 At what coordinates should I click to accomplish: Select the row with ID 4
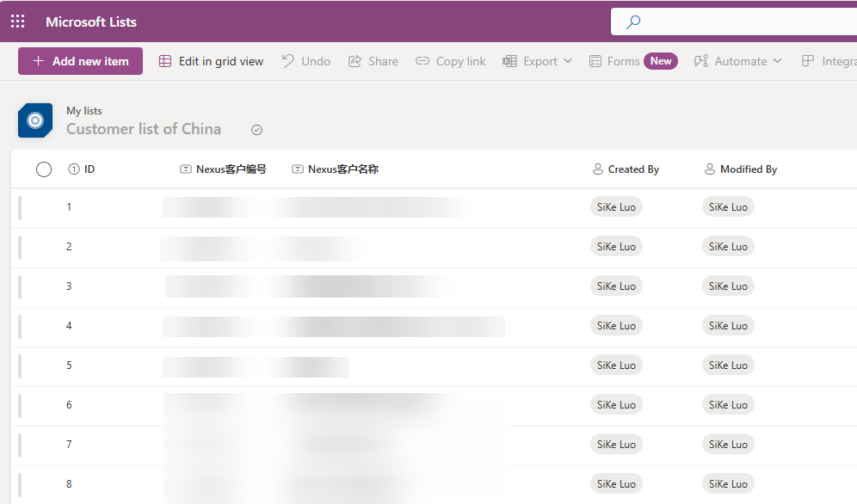pos(434,326)
